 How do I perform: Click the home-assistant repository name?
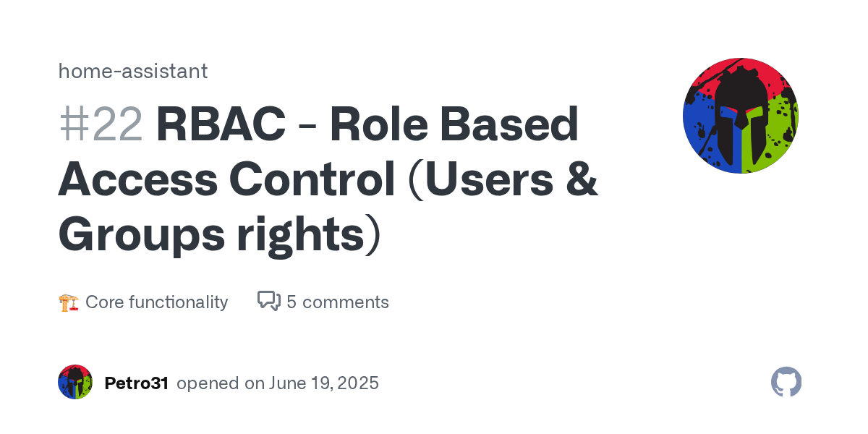(x=132, y=71)
